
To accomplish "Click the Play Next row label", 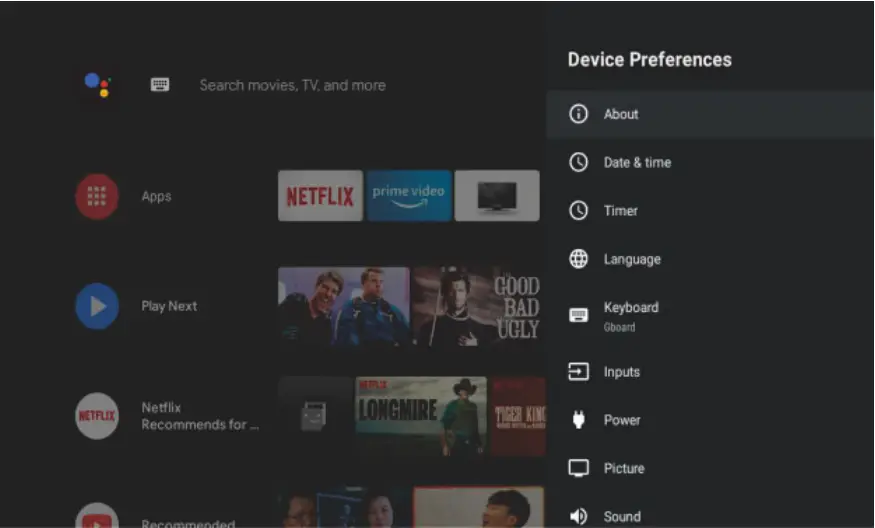I will [169, 306].
